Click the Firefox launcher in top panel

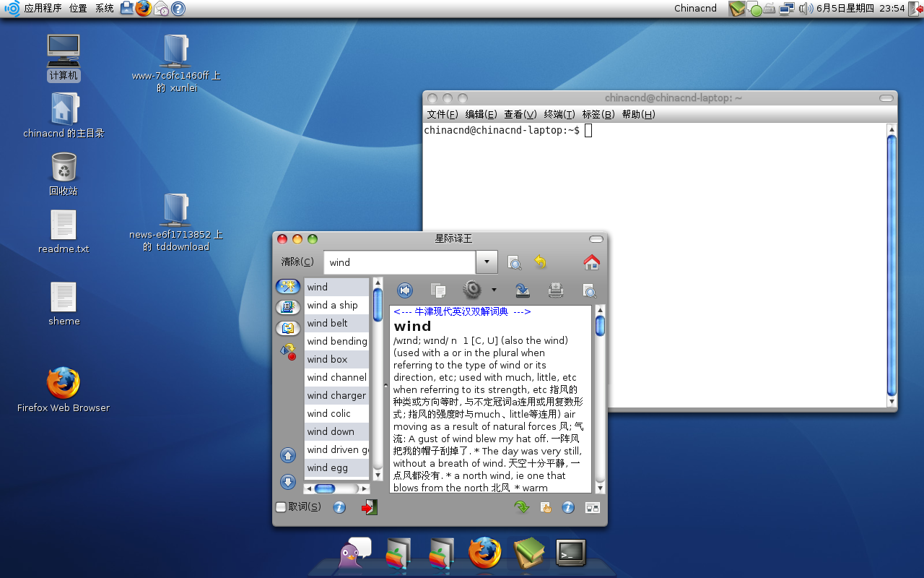(144, 9)
